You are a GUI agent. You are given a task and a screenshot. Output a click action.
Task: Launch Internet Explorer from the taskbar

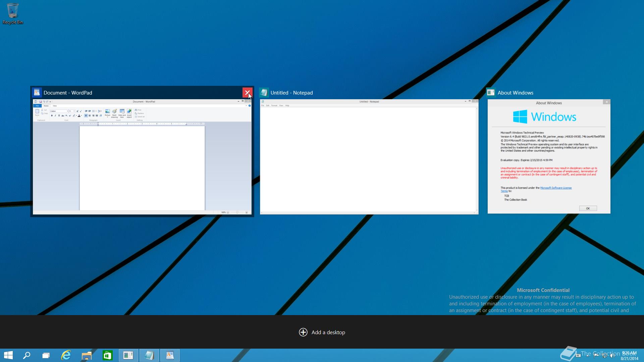[66, 355]
